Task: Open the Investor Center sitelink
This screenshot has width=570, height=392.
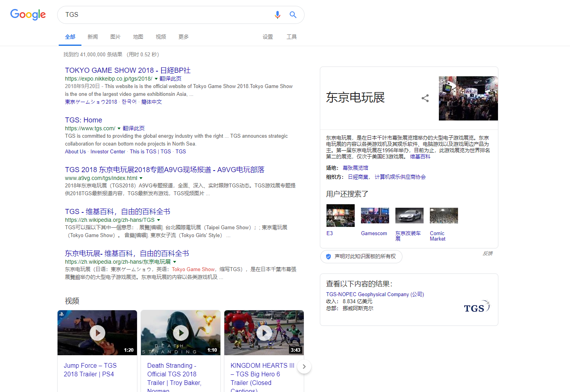Action: pos(108,152)
